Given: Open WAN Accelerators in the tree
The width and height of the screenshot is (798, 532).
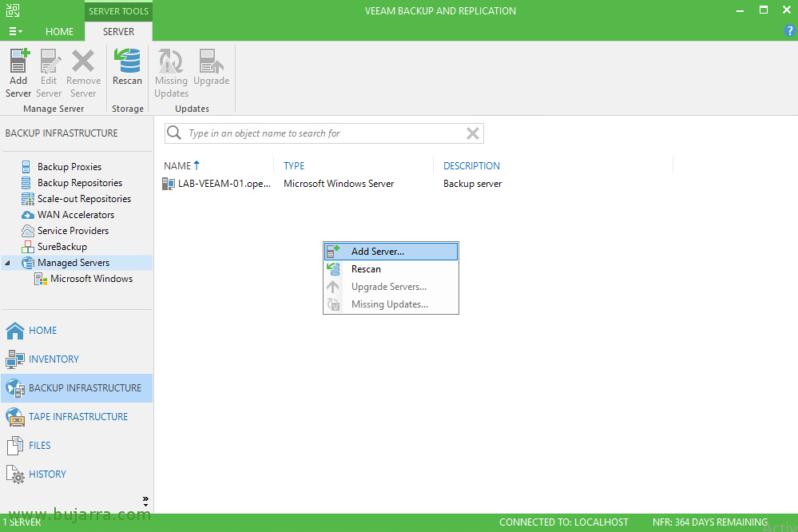Looking at the screenshot, I should (76, 215).
